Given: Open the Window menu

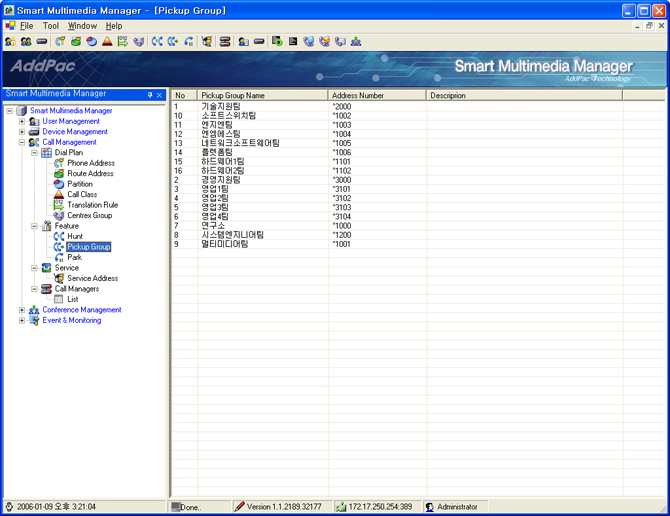Looking at the screenshot, I should (x=82, y=25).
